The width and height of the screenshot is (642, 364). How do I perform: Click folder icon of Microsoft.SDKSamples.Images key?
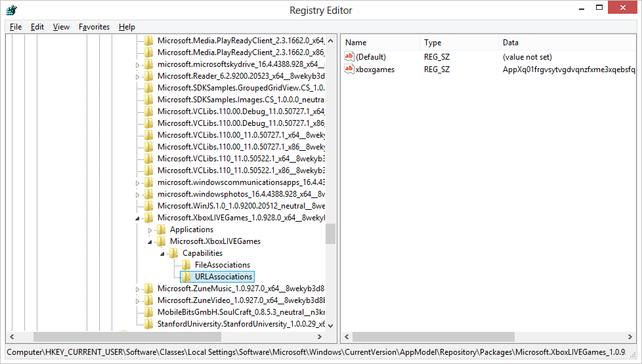point(149,100)
